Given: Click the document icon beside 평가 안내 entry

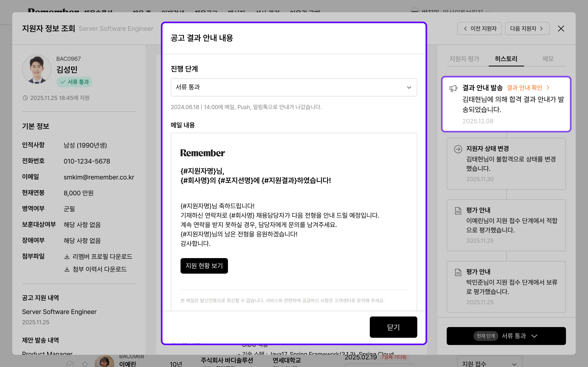Looking at the screenshot, I should [458, 211].
